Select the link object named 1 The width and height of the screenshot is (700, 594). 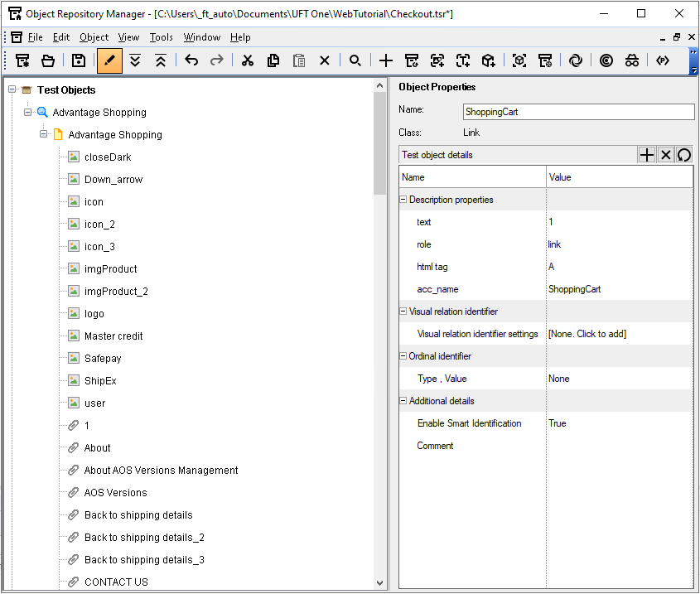[87, 425]
